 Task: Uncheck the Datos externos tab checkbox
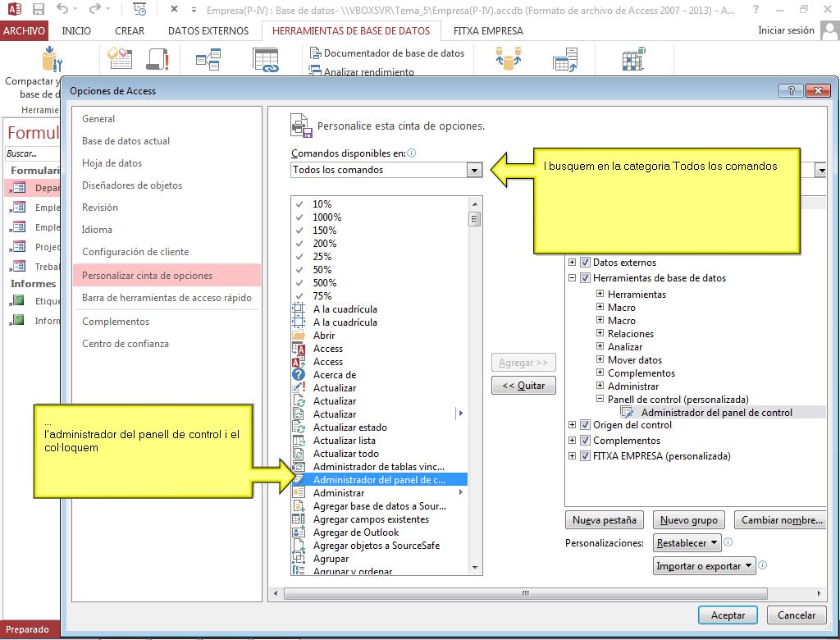point(585,263)
